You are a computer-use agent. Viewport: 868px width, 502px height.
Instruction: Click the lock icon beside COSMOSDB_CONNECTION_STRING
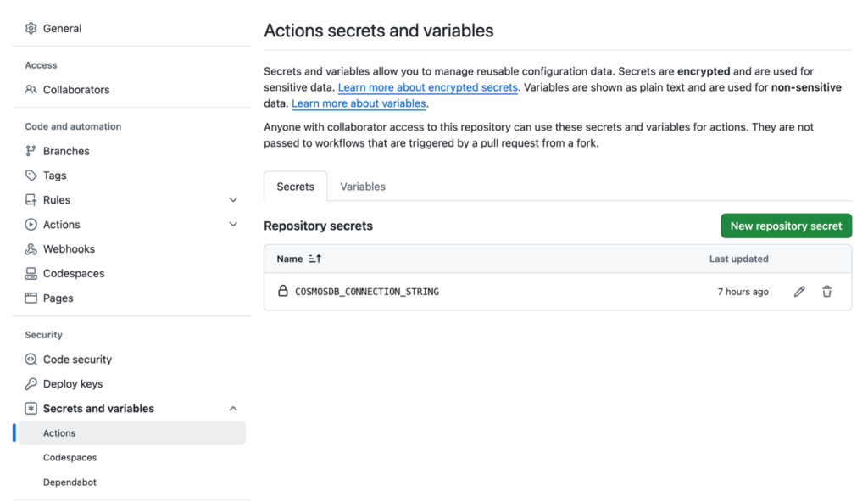coord(282,291)
